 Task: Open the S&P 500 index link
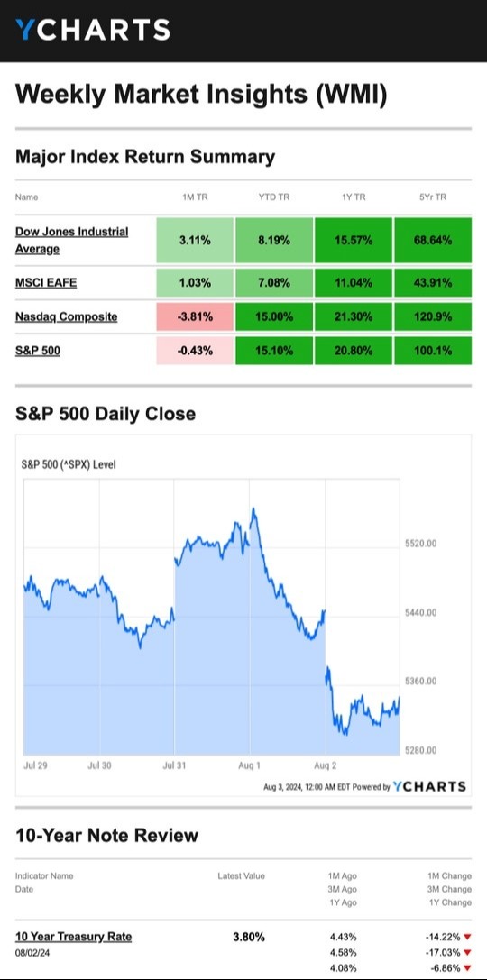pyautogui.click(x=38, y=351)
